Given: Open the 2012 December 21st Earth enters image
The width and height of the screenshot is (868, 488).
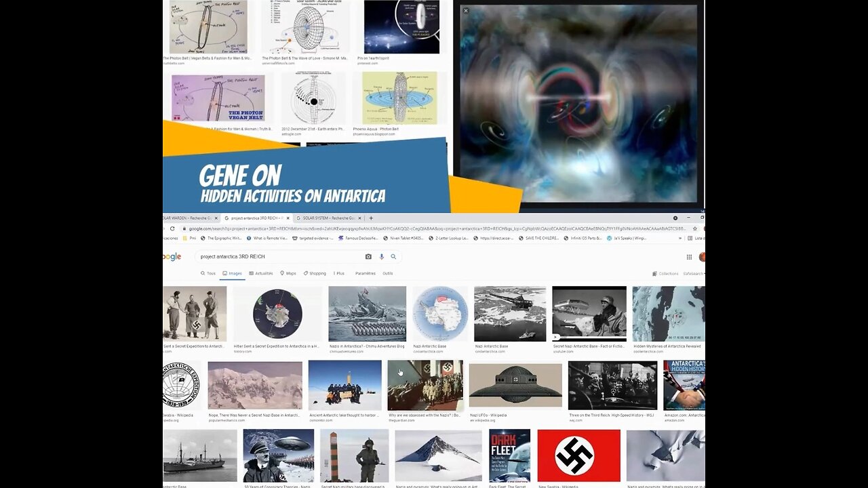Looking at the screenshot, I should [313, 98].
